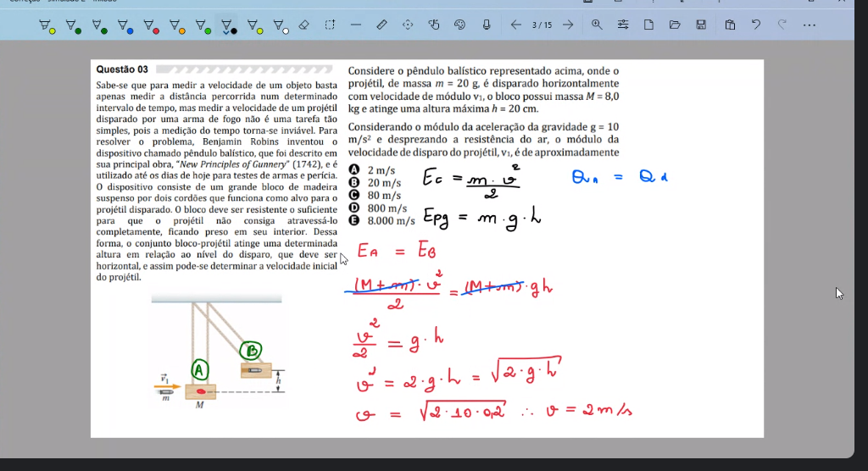Activate the rectangular selection tool
The image size is (868, 471).
pos(330,25)
